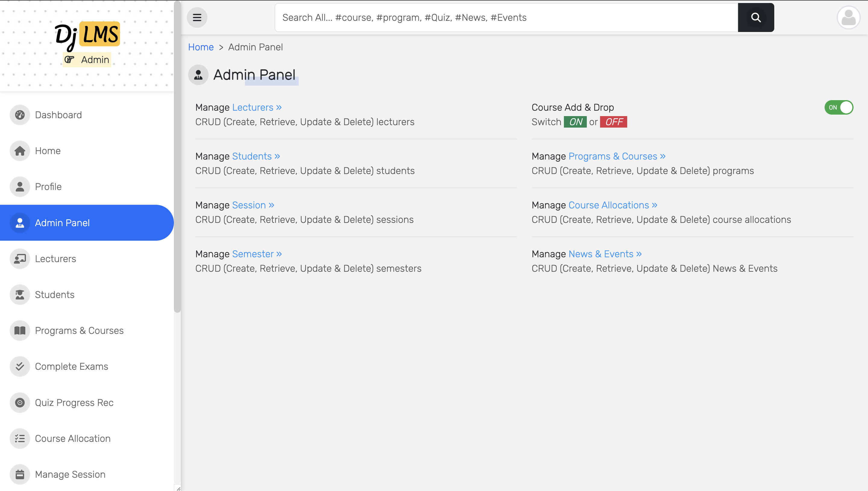This screenshot has width=868, height=491.
Task: Click into the Search All input field
Action: point(506,17)
